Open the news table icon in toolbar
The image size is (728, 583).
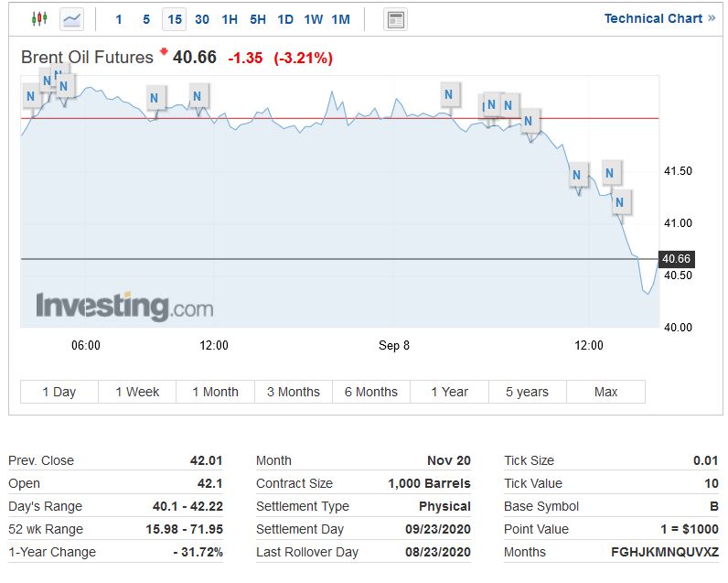(396, 19)
